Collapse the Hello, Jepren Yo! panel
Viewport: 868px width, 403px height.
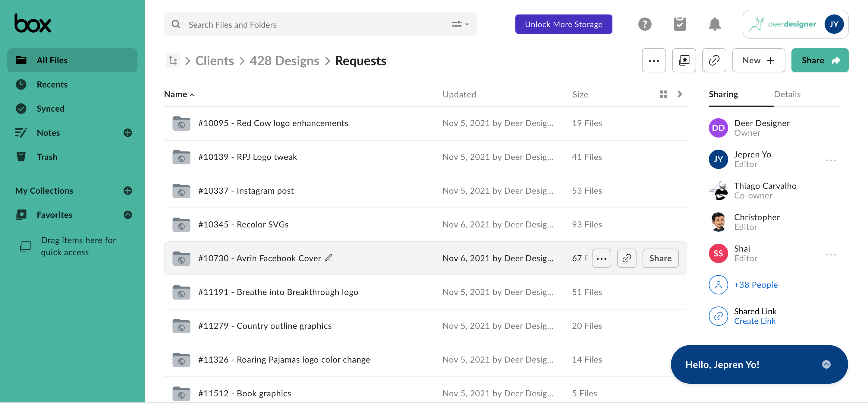click(826, 365)
